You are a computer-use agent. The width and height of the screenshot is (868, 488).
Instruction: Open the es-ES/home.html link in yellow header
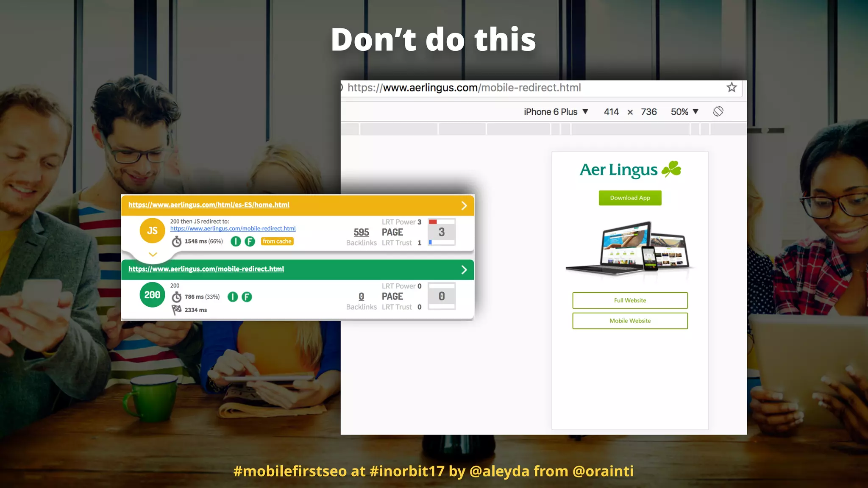[x=209, y=205]
